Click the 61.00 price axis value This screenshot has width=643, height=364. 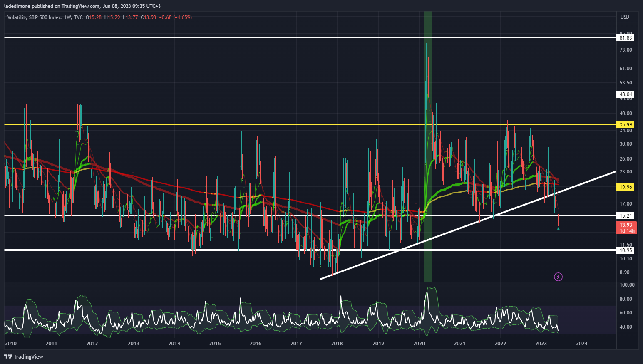(x=626, y=69)
